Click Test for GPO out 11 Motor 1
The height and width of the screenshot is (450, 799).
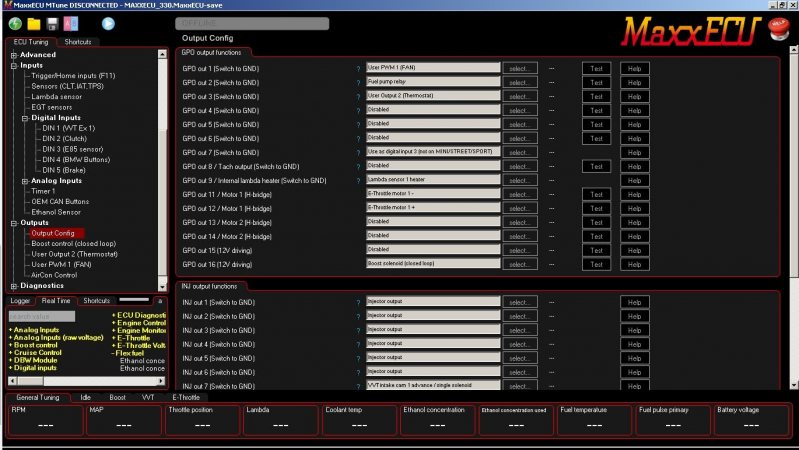point(596,195)
